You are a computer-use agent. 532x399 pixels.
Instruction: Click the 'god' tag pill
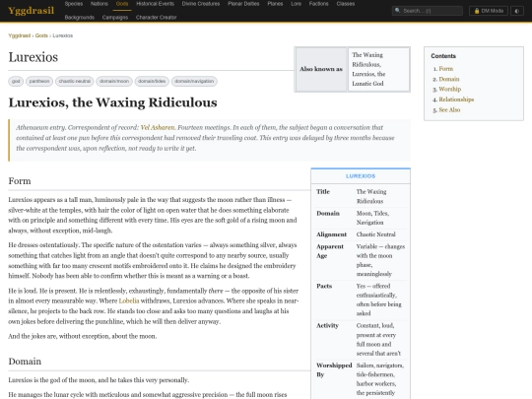click(x=16, y=82)
